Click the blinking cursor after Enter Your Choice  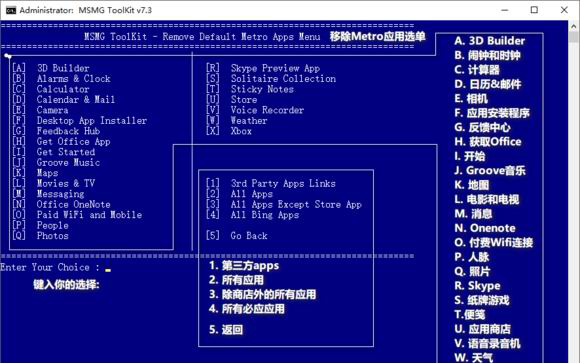tap(108, 270)
